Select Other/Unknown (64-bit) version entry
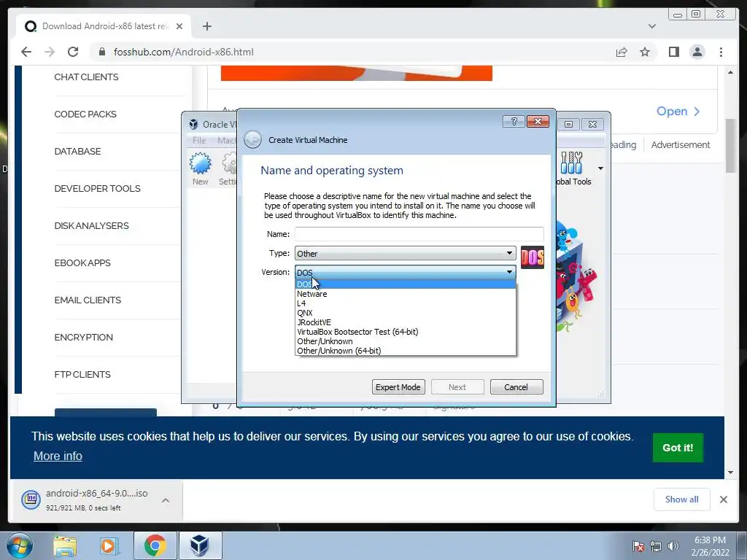The width and height of the screenshot is (747, 560). pyautogui.click(x=405, y=351)
